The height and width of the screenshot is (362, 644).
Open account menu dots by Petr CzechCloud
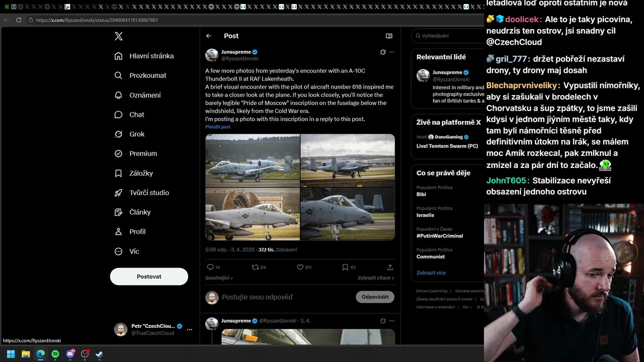[190, 329]
